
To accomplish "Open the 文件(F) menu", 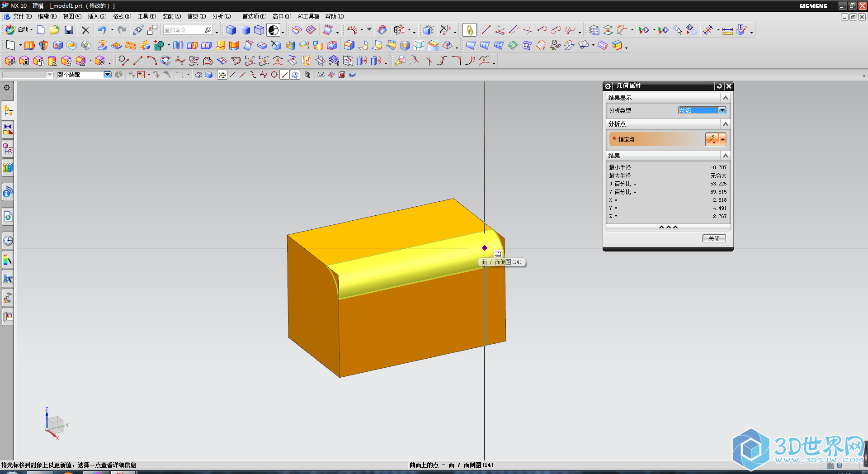I will [x=22, y=16].
